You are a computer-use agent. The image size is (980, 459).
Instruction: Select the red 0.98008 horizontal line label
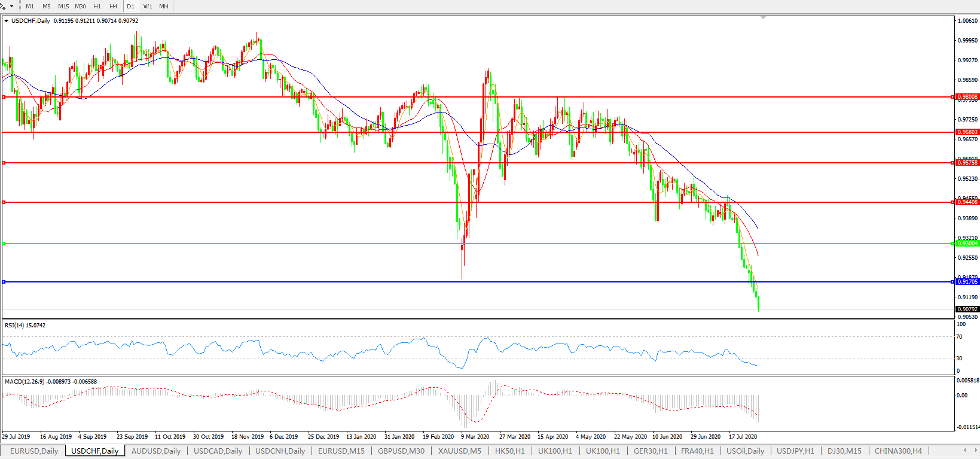pos(967,97)
